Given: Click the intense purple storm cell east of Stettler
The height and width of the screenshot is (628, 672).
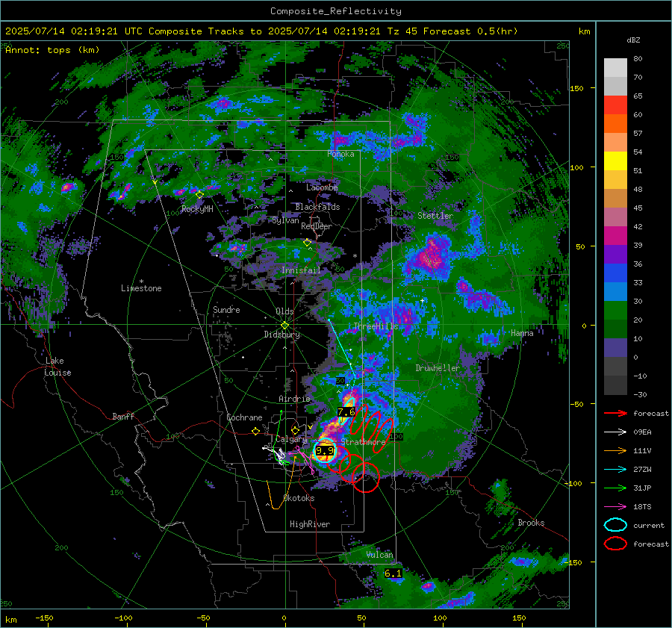Looking at the screenshot, I should tap(431, 256).
